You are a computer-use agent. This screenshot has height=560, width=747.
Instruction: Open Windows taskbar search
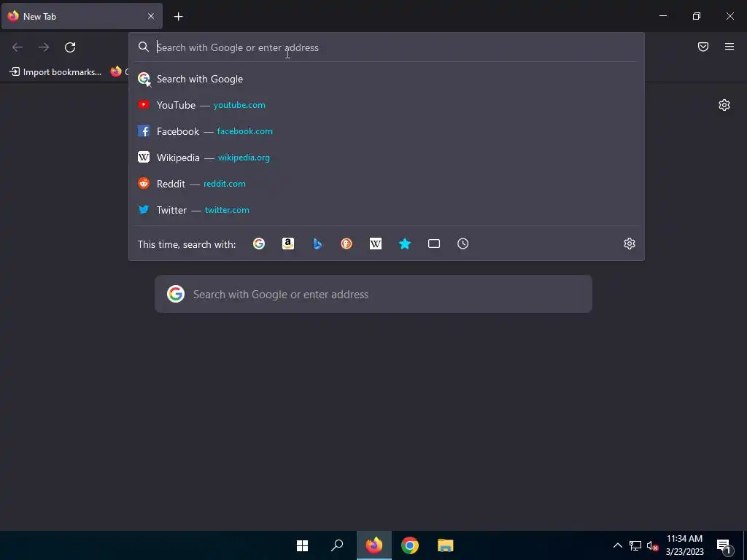pos(337,545)
